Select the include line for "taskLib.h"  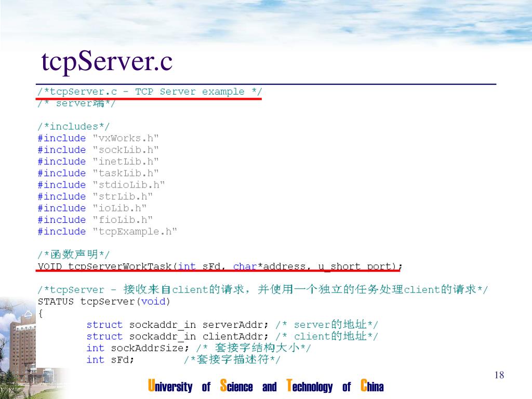pos(98,173)
